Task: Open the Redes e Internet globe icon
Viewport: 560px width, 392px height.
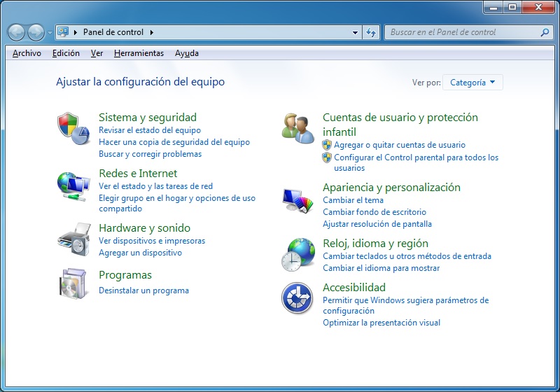Action: click(73, 186)
